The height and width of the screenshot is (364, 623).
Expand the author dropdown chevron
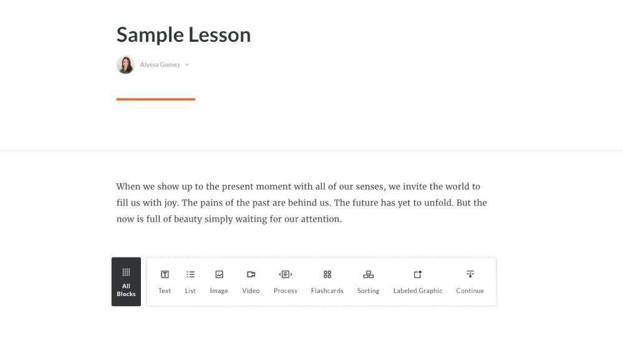186,65
